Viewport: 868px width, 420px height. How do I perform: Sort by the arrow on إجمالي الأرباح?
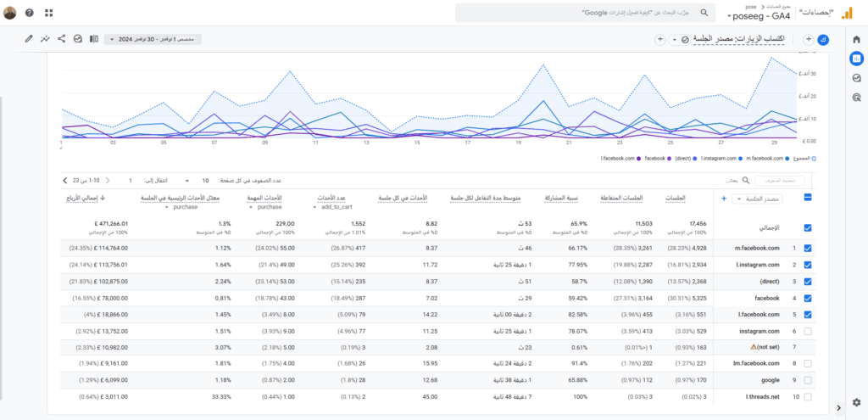tap(103, 197)
